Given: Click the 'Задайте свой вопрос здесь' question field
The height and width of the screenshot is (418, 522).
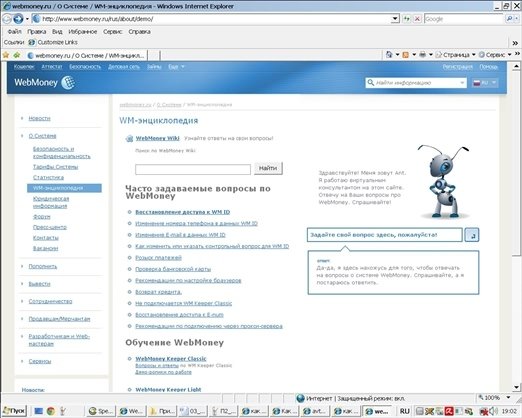Looking at the screenshot, I should point(384,235).
